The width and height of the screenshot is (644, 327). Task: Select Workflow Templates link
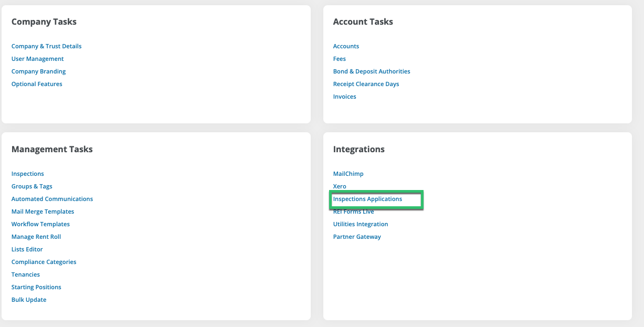pos(40,224)
